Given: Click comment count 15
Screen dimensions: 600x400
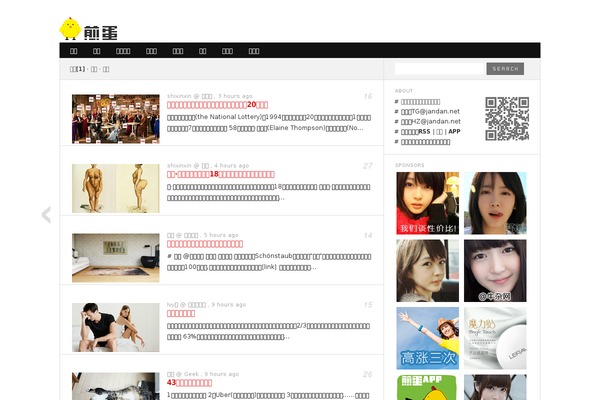Looking at the screenshot, I should (368, 305).
